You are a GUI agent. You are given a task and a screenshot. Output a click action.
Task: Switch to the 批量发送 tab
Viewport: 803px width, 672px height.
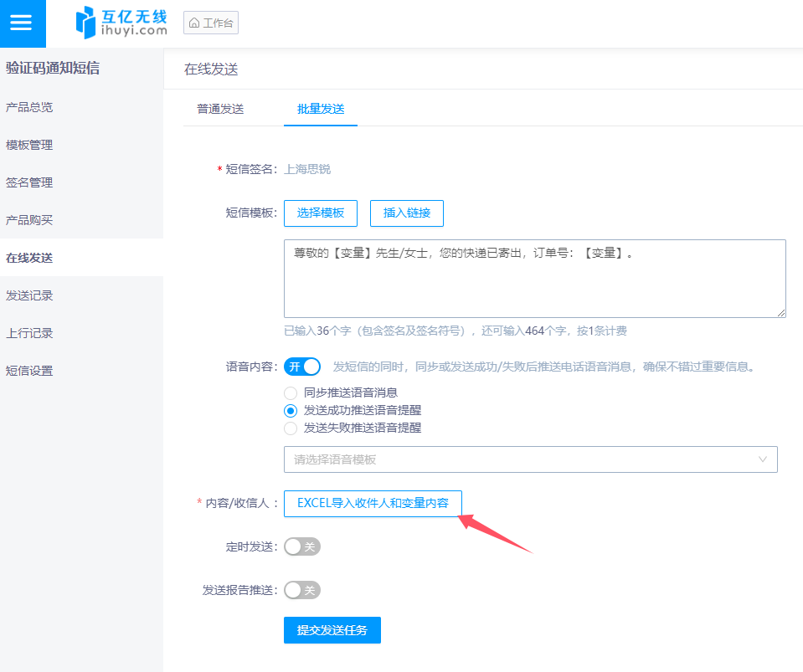[x=321, y=109]
